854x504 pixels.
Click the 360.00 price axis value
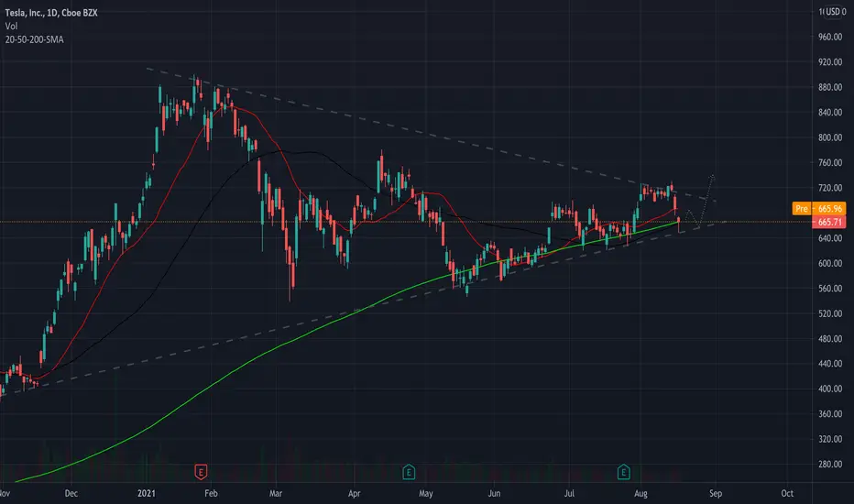point(830,413)
